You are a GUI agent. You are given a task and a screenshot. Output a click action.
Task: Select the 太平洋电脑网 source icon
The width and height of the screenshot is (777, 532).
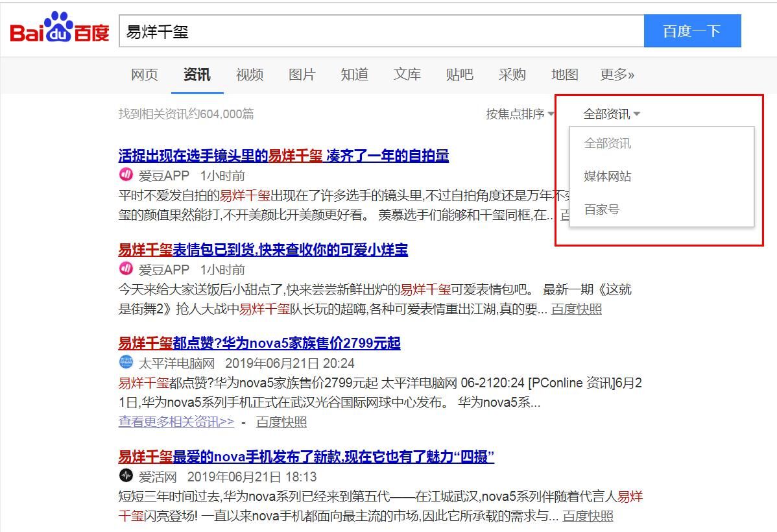tap(125, 363)
